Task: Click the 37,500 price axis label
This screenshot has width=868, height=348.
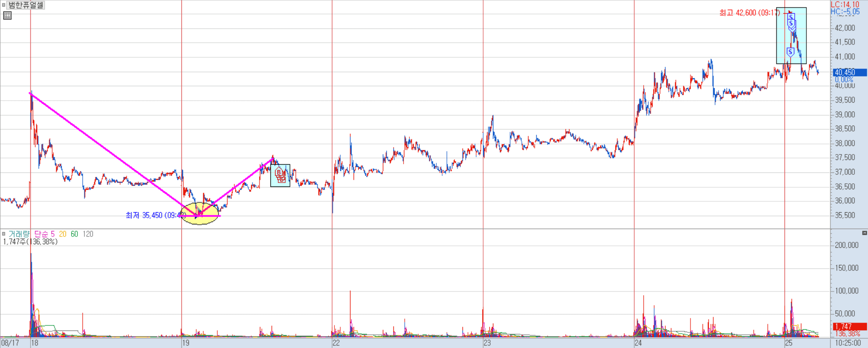Action: pos(845,158)
